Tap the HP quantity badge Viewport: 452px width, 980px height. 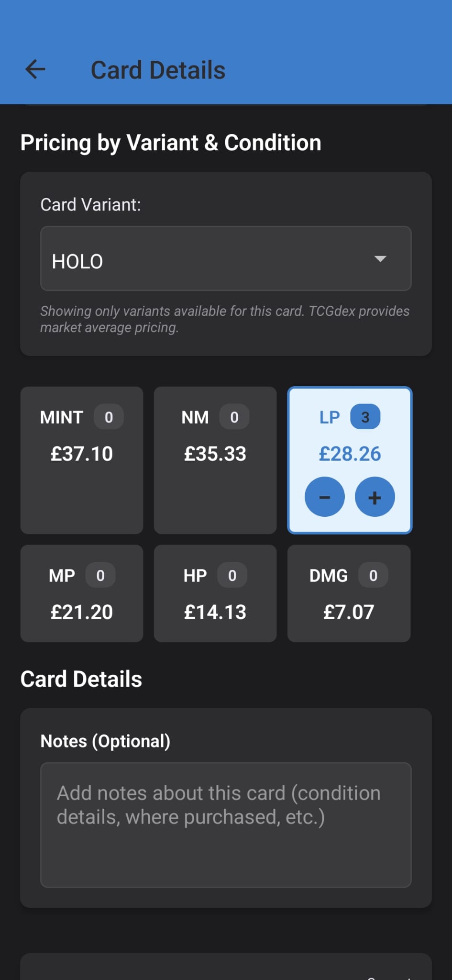point(232,575)
